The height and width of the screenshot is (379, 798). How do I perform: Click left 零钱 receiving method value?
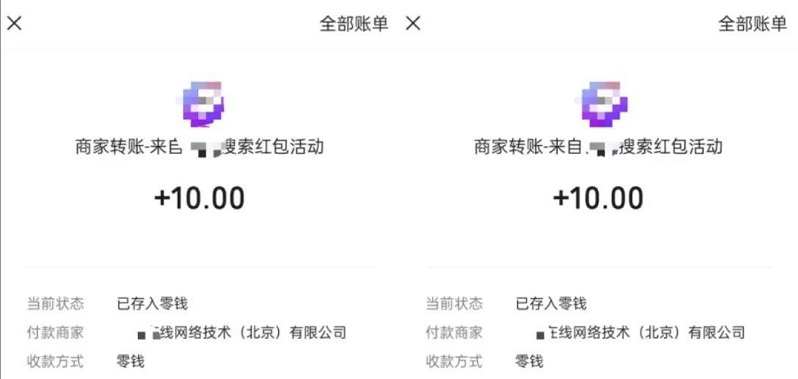click(x=131, y=362)
